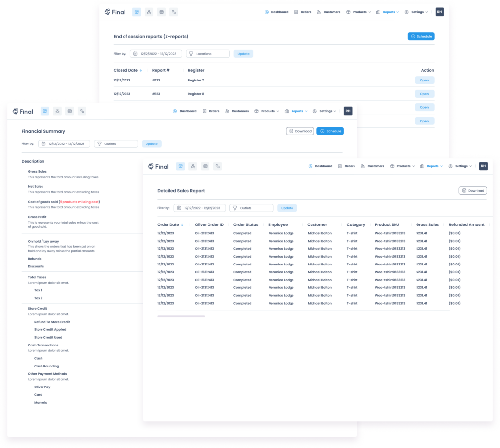Expand Products menu in Z-reports window
Screen dimensions: 500x448
[x=359, y=12]
